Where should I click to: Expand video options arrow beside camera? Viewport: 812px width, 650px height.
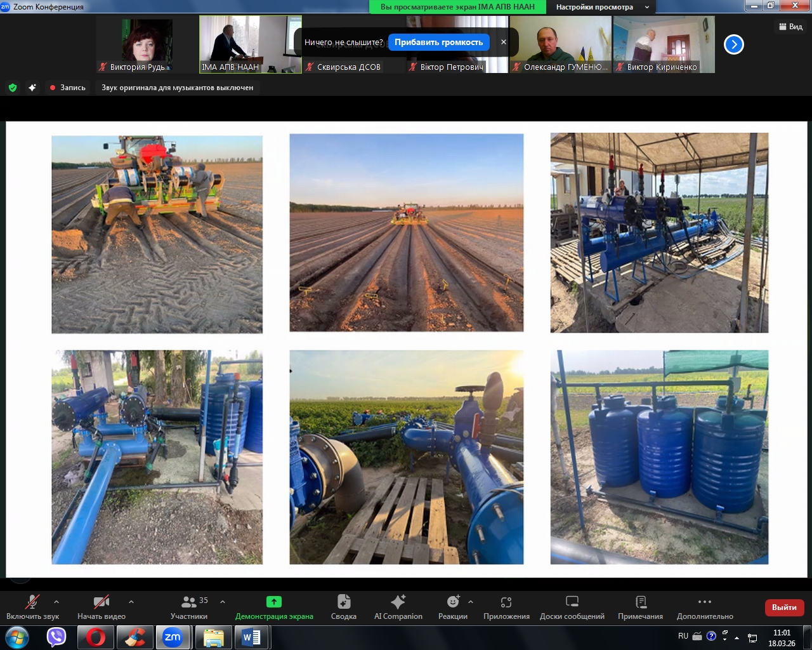pos(131,601)
